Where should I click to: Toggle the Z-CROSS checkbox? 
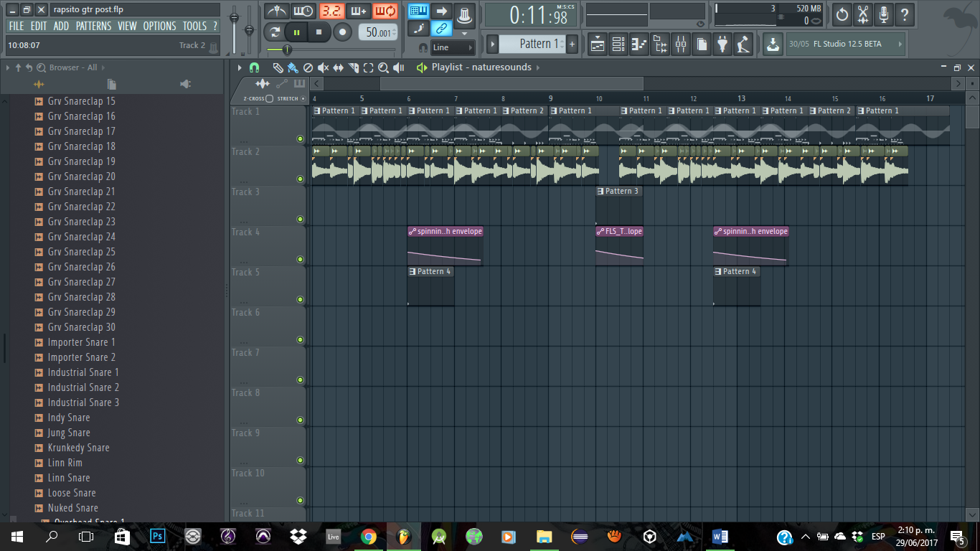click(x=269, y=98)
